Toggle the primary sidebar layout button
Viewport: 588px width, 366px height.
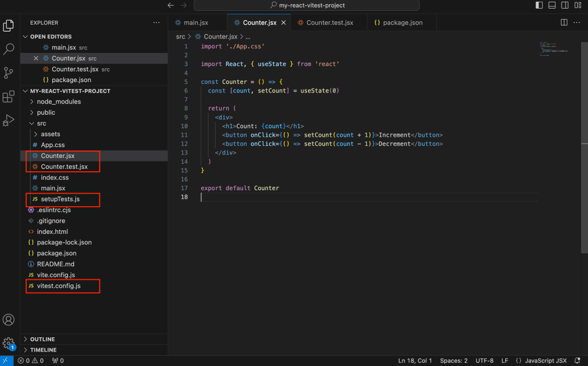[539, 5]
